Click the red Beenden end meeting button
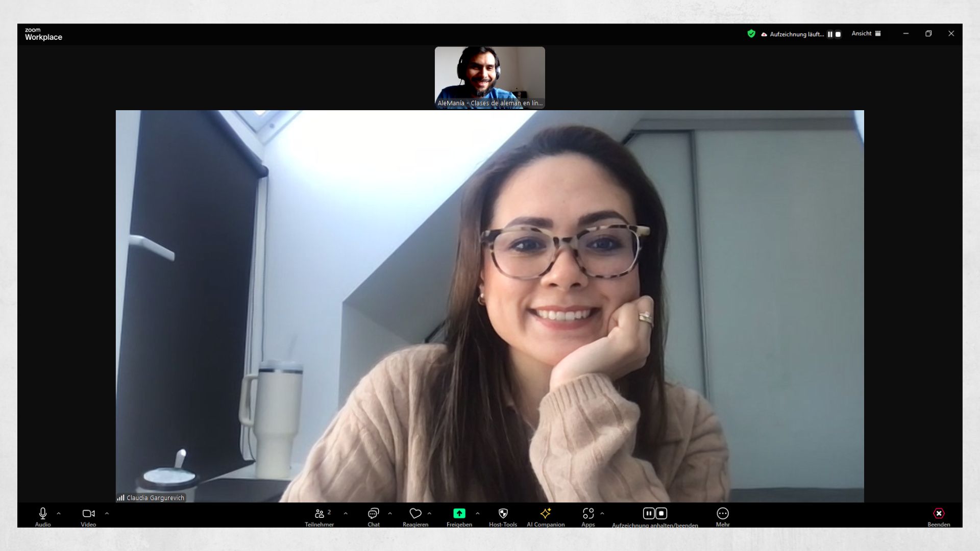 [x=938, y=514]
